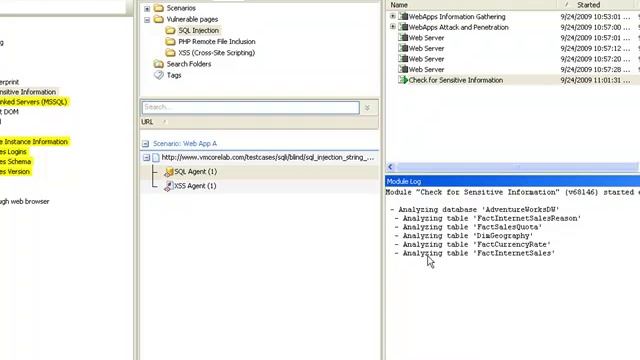The width and height of the screenshot is (640, 360).
Task: Select the XSS Agent (1) row label
Action: pos(195,186)
